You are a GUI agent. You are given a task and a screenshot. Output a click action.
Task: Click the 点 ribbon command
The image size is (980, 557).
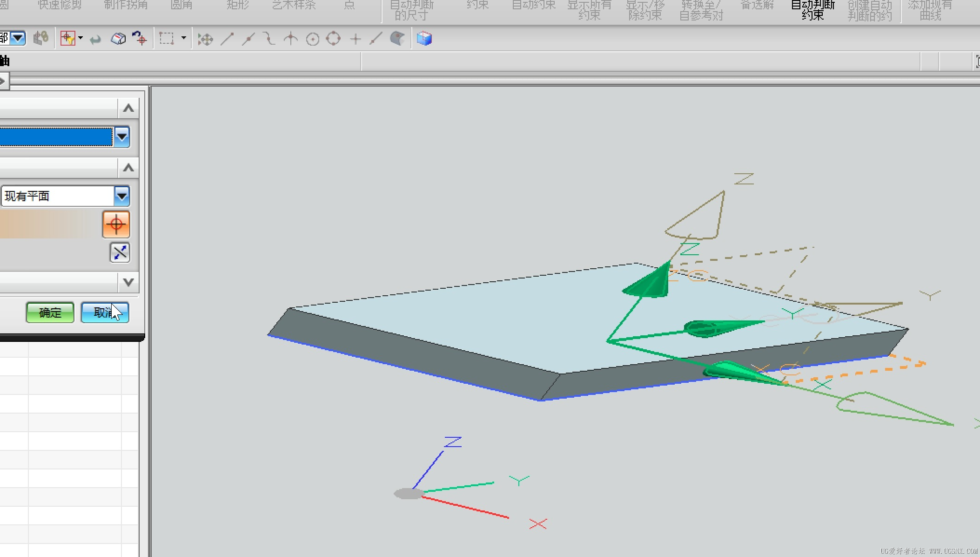click(349, 5)
